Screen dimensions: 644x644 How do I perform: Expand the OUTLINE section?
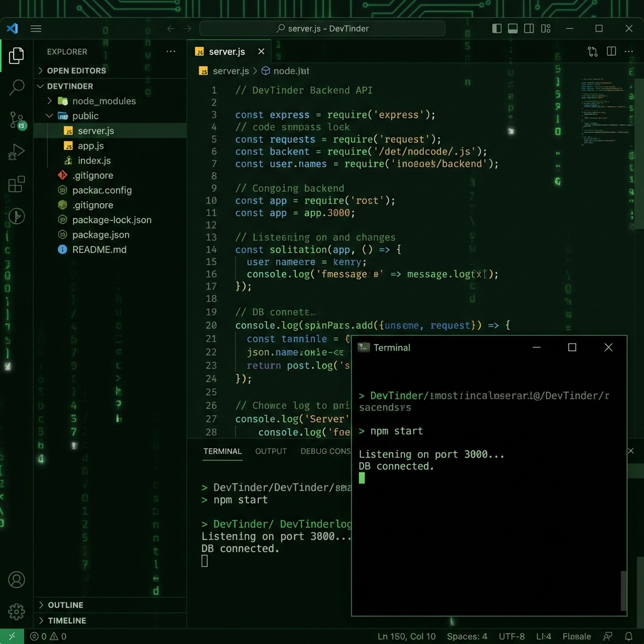(65, 605)
